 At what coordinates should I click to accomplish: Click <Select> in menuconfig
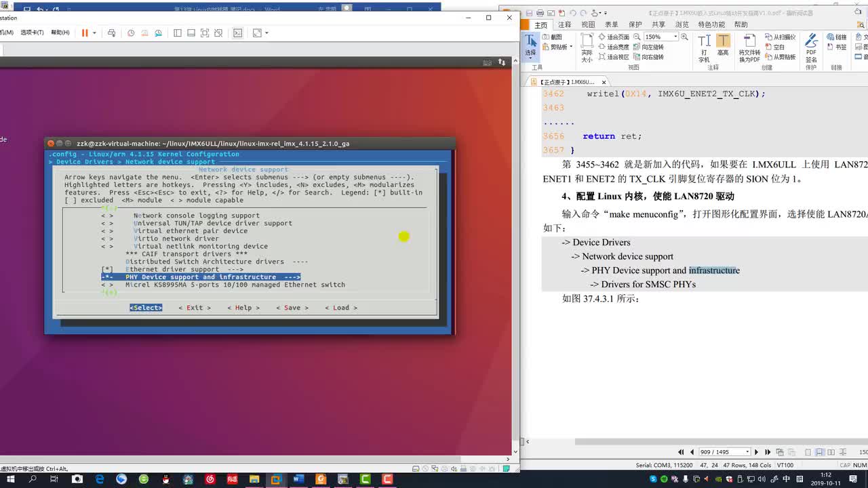tap(146, 308)
